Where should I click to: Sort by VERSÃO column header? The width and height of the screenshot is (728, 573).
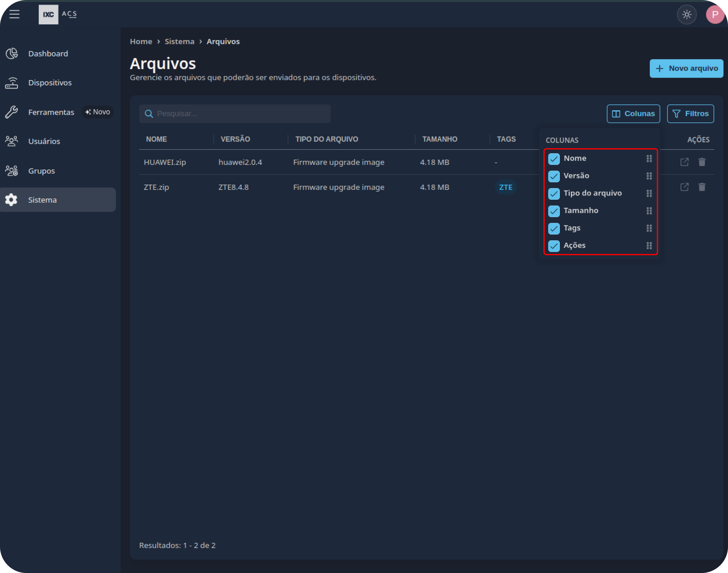(235, 139)
